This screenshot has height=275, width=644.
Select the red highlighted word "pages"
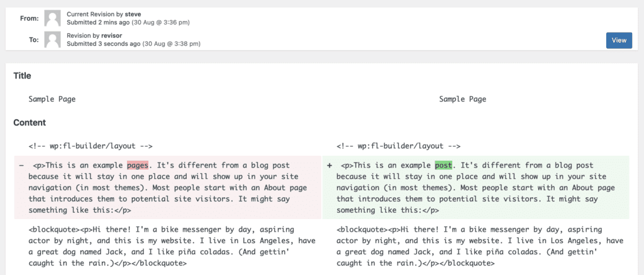pyautogui.click(x=138, y=166)
